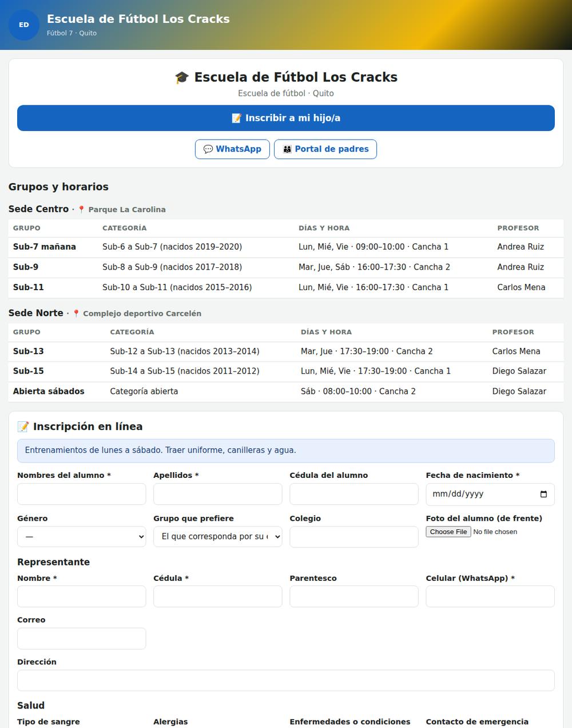
Task: Click Andrea Ruiz in the Sub-9 row
Action: [521, 267]
